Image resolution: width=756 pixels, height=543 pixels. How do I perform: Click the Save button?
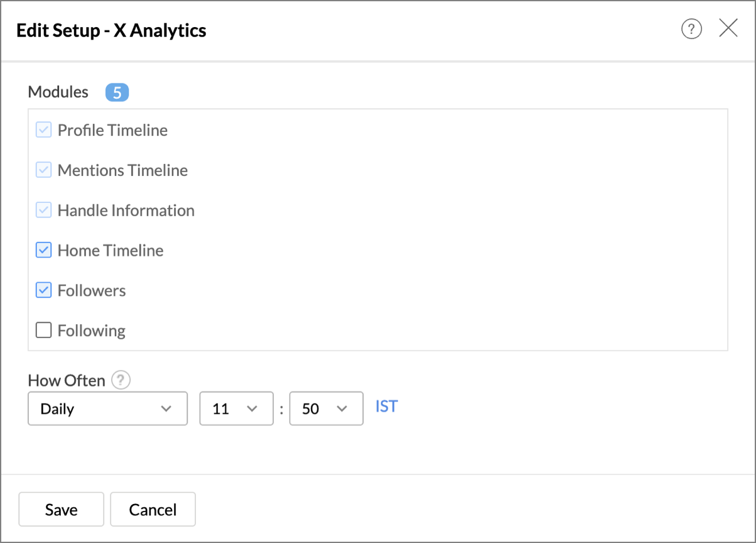61,509
